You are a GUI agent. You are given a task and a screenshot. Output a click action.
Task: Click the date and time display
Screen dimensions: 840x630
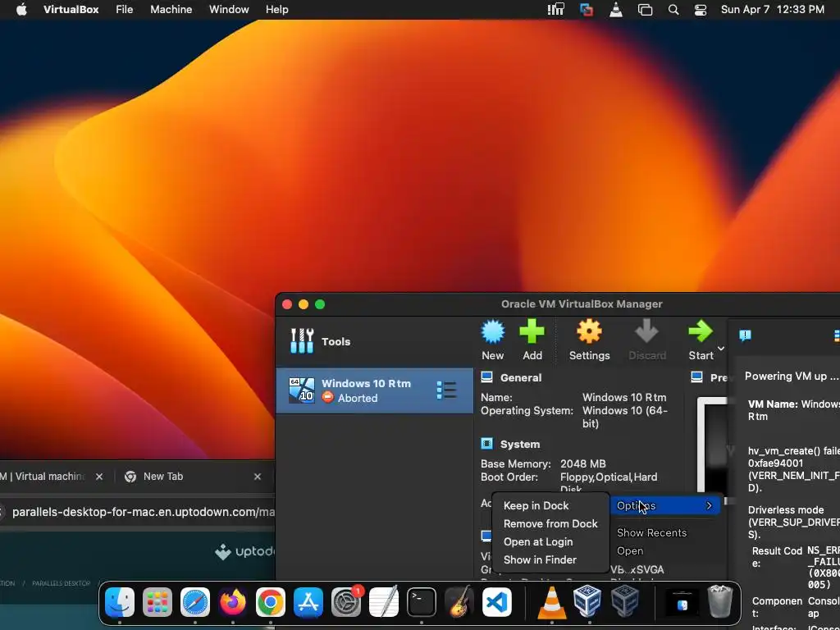click(773, 10)
